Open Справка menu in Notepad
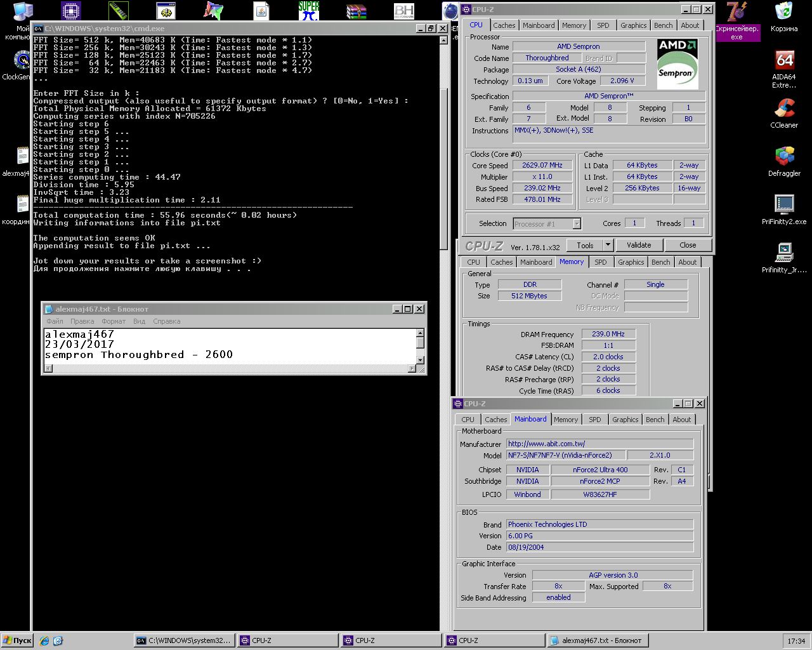The image size is (812, 650). [x=167, y=321]
